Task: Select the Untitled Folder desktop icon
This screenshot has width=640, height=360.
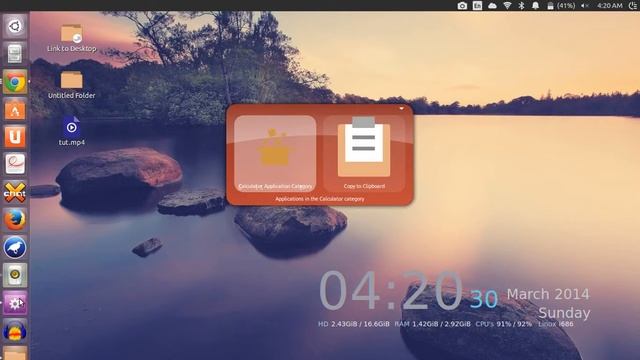Action: pyautogui.click(x=71, y=85)
